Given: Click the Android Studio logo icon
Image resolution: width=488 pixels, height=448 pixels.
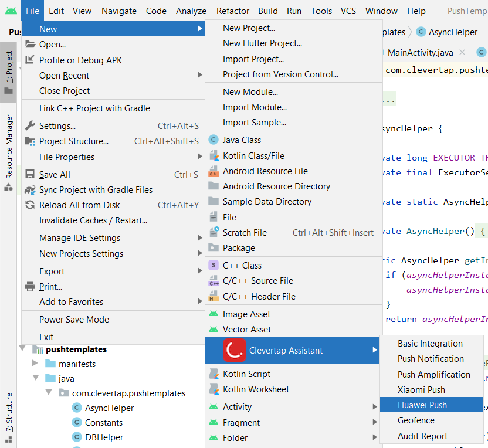Looking at the screenshot, I should 11,11.
